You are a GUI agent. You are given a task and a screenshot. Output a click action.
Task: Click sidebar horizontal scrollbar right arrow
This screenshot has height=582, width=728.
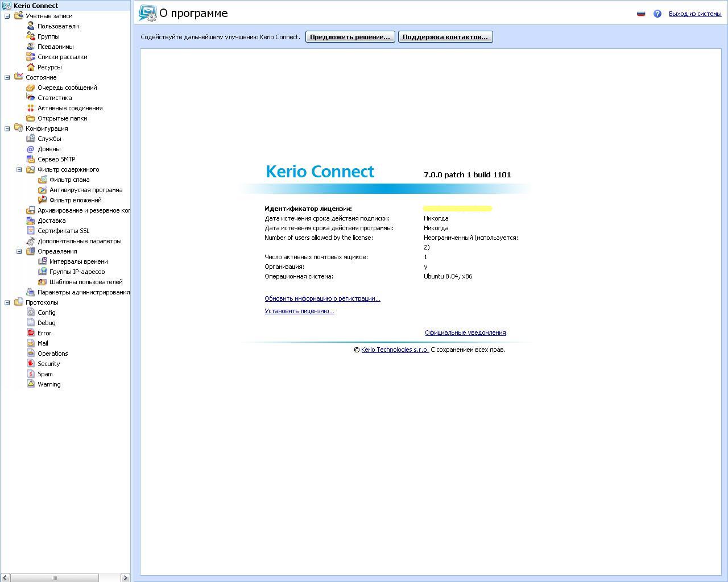tap(126, 577)
